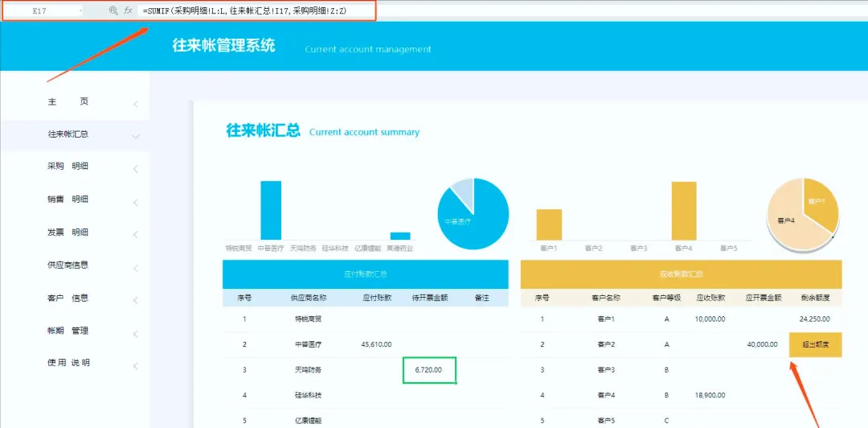Open the 销售明细 sidebar item
The image size is (868, 428).
[68, 200]
